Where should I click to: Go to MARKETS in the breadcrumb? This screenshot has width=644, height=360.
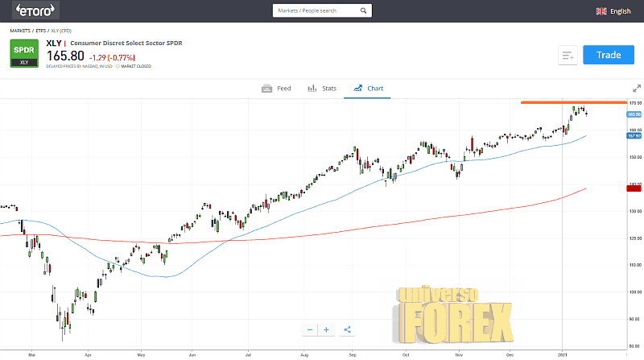(20, 31)
